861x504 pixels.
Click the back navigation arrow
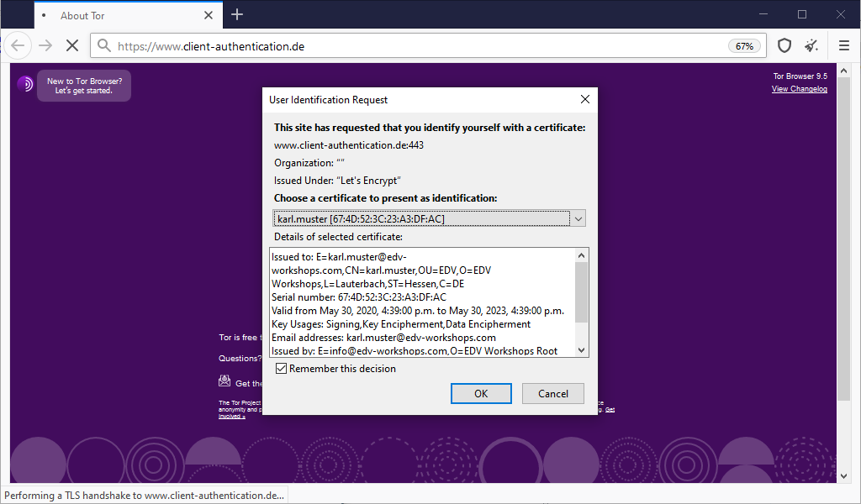click(18, 45)
